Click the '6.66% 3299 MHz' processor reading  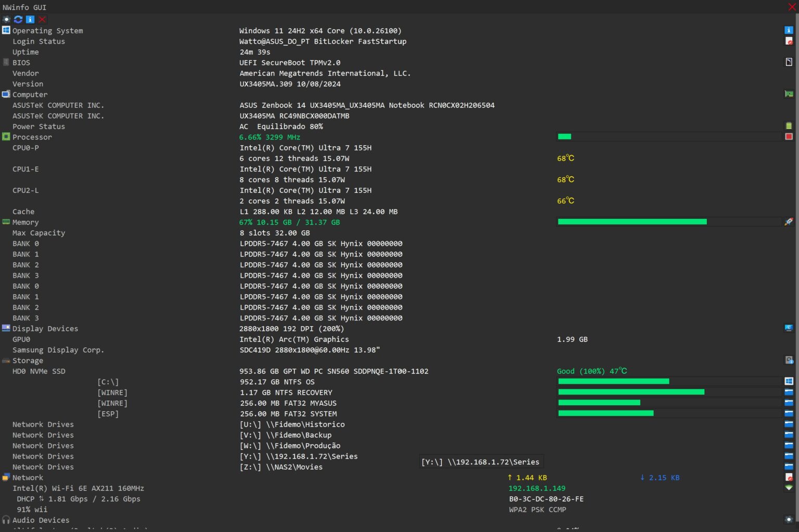pyautogui.click(x=269, y=137)
